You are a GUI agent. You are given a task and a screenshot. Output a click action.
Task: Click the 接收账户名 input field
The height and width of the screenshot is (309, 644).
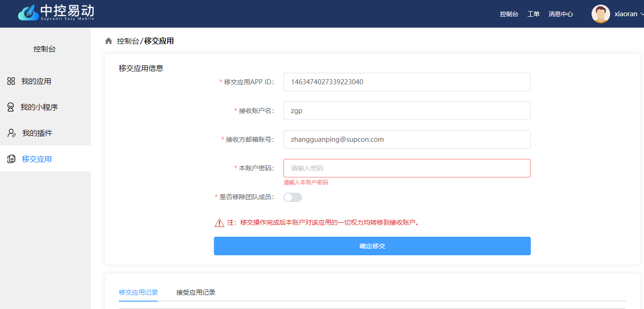point(407,111)
